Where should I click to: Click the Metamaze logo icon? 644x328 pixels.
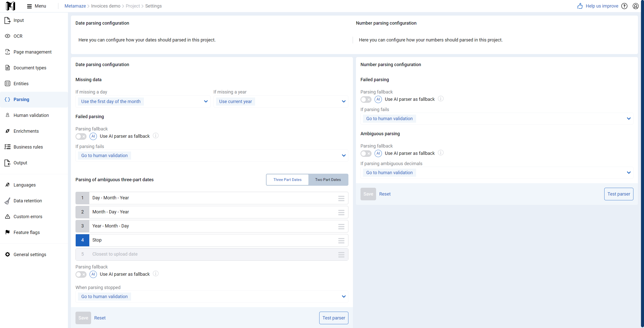11,6
